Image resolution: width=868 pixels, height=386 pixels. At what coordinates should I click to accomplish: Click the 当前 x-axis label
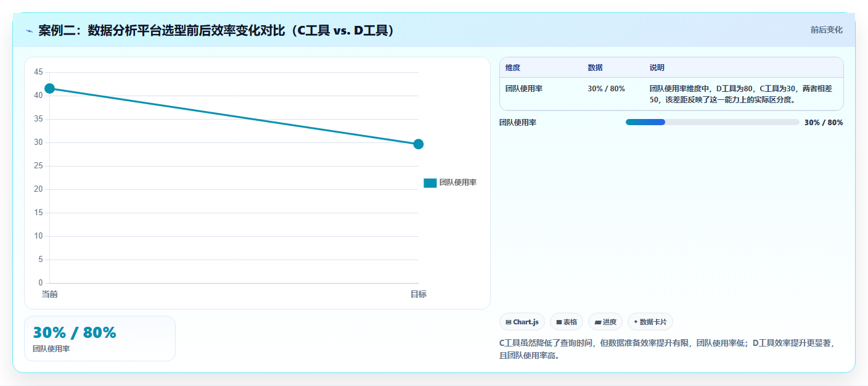pyautogui.click(x=49, y=294)
